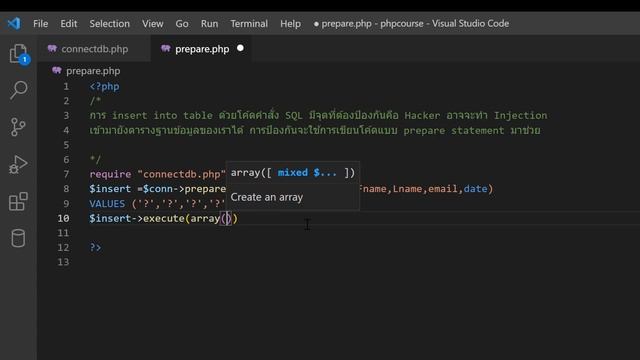Click execute method on line 10
This screenshot has height=360, width=640.
(x=164, y=218)
